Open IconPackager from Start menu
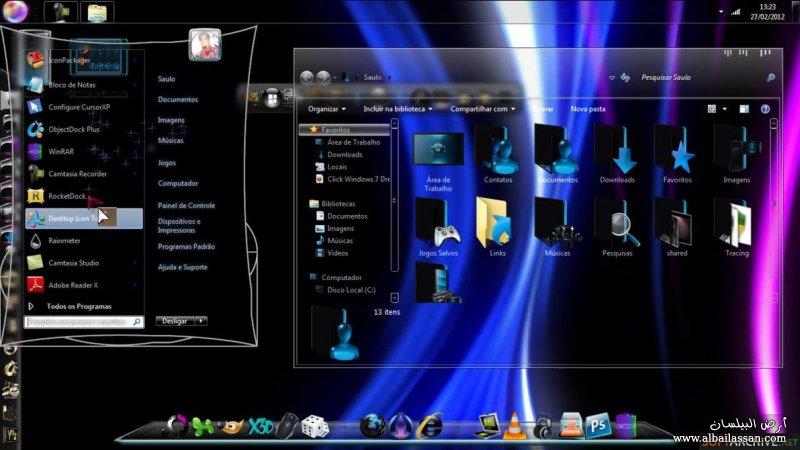 click(84, 60)
